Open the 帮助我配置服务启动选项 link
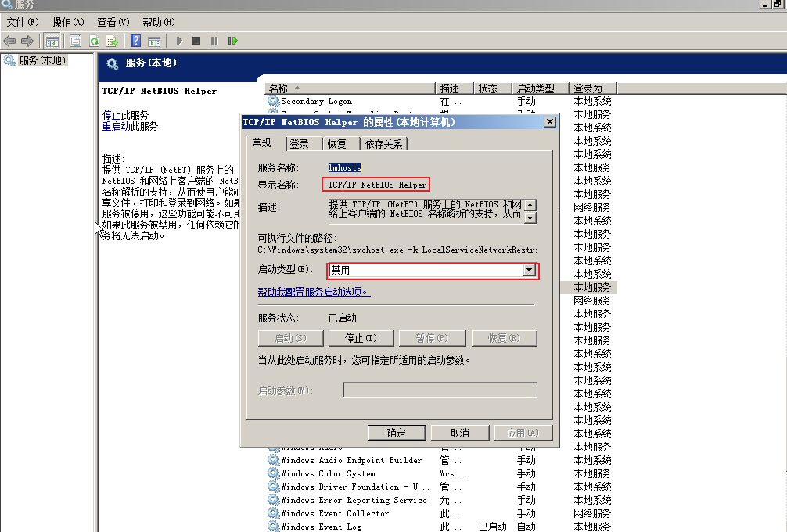The image size is (787, 532). (314, 292)
